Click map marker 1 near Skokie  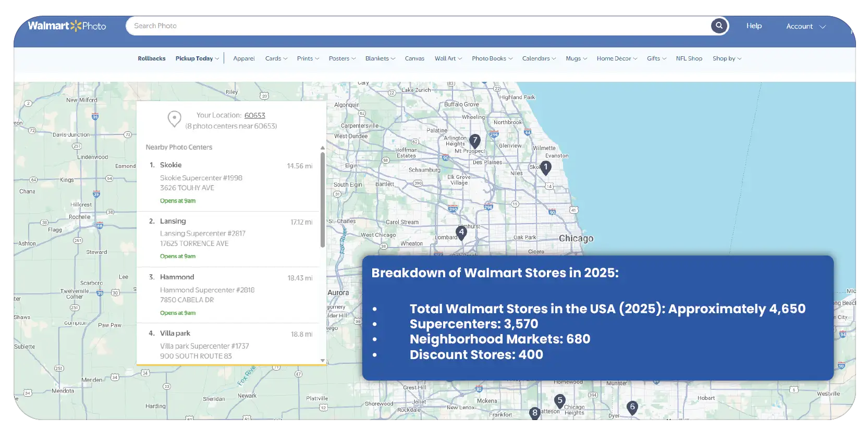[546, 168]
